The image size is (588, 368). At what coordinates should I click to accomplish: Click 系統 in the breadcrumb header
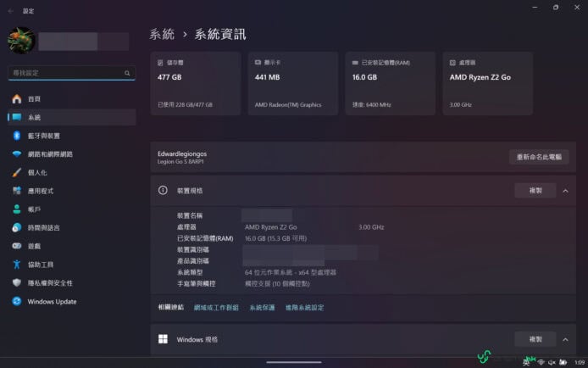point(162,34)
